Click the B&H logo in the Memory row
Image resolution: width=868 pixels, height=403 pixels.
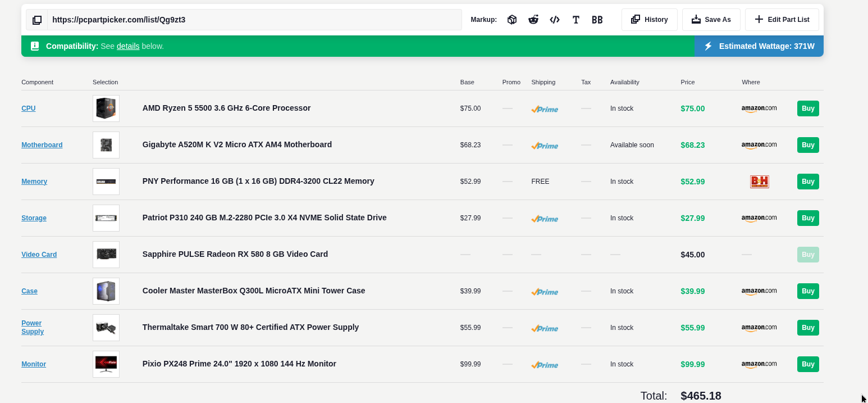pyautogui.click(x=760, y=182)
